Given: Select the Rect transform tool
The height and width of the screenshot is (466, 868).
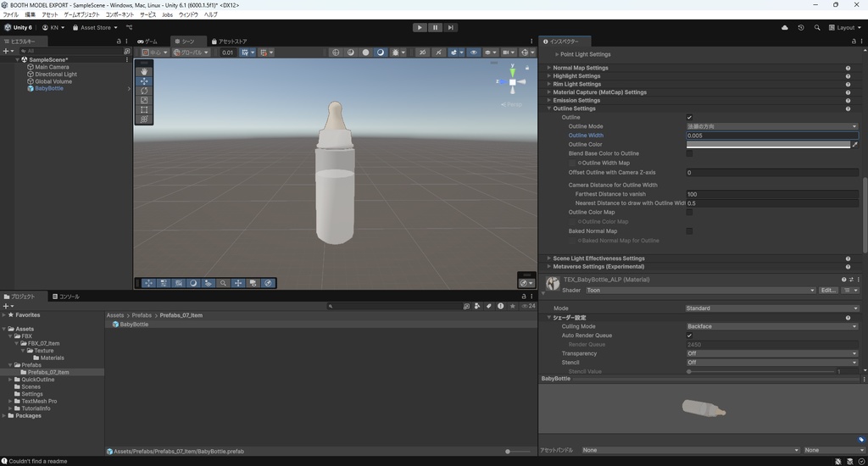Looking at the screenshot, I should pyautogui.click(x=144, y=109).
